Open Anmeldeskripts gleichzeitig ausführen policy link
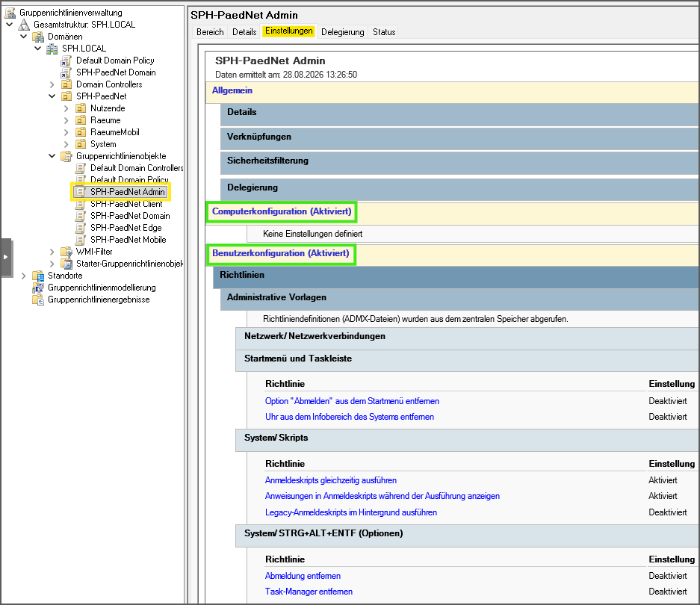Image resolution: width=700 pixels, height=605 pixels. coord(331,480)
